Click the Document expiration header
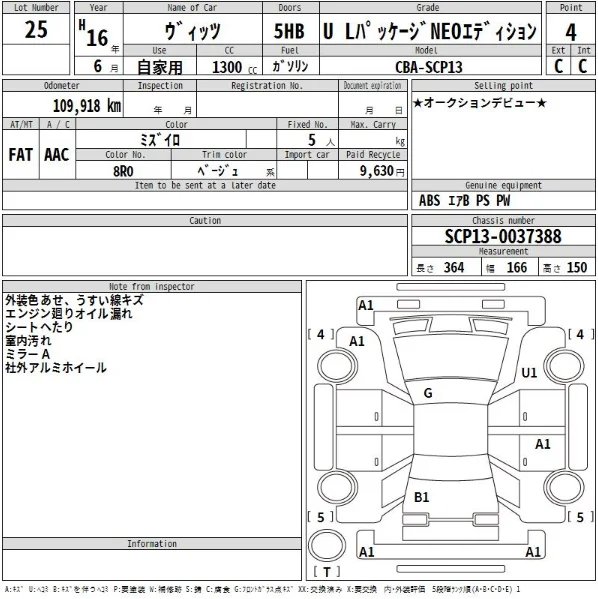 click(373, 86)
